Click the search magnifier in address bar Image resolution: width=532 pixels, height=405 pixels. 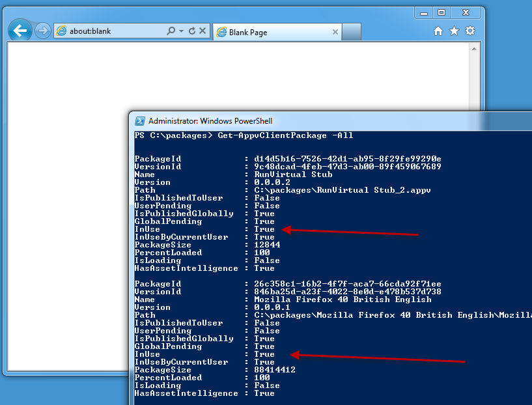click(171, 31)
